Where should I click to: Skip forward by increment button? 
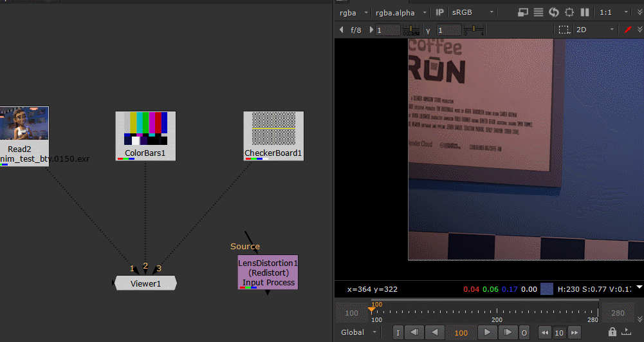coord(574,332)
